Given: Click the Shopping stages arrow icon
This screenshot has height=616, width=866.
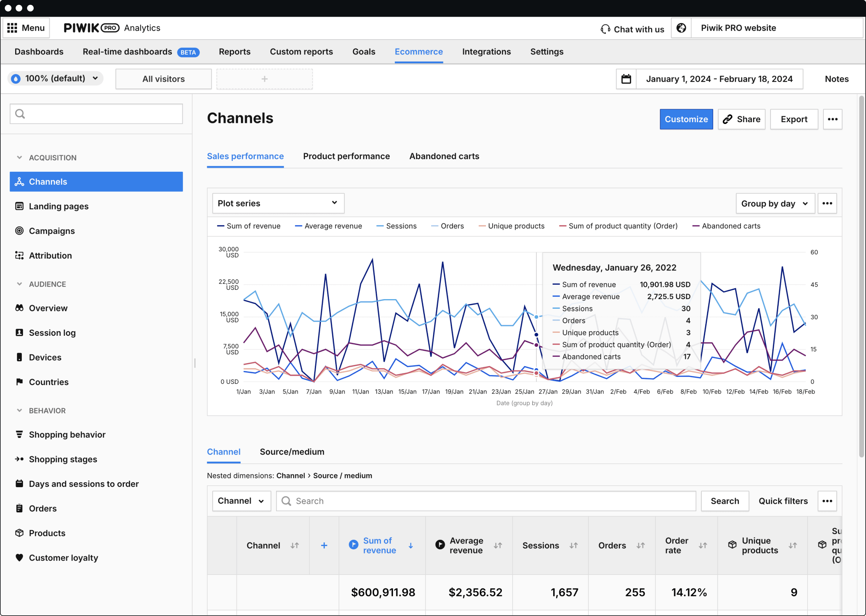Looking at the screenshot, I should 19,459.
